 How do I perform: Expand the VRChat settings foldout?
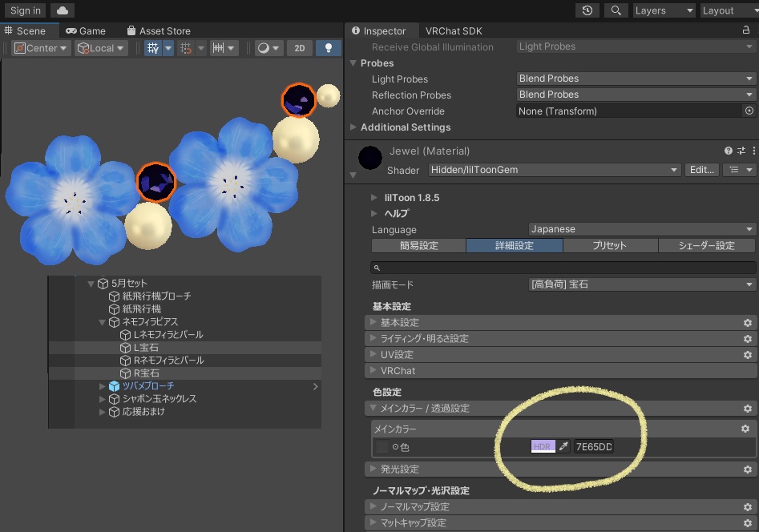373,370
